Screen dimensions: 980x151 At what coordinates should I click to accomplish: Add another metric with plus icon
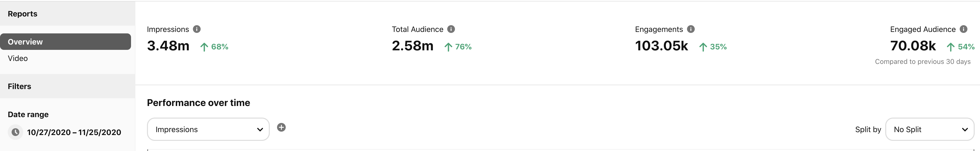(281, 128)
